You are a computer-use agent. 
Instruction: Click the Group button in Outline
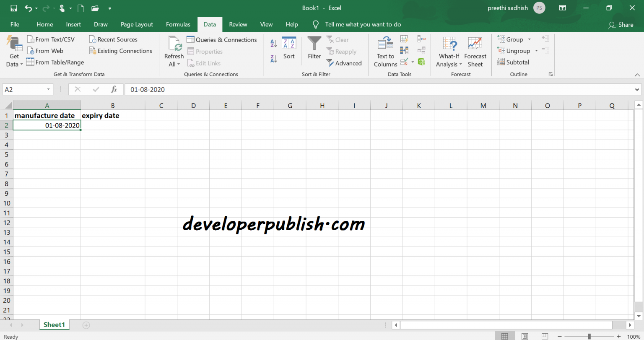[x=512, y=39]
